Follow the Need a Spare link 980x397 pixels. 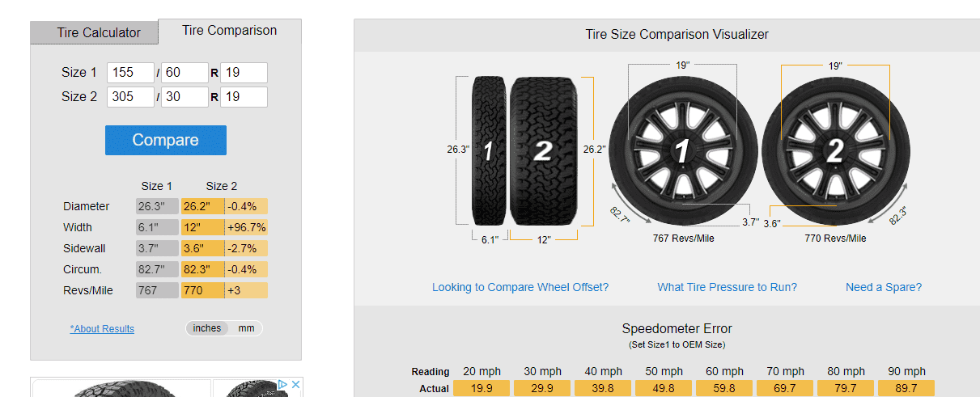click(x=884, y=287)
